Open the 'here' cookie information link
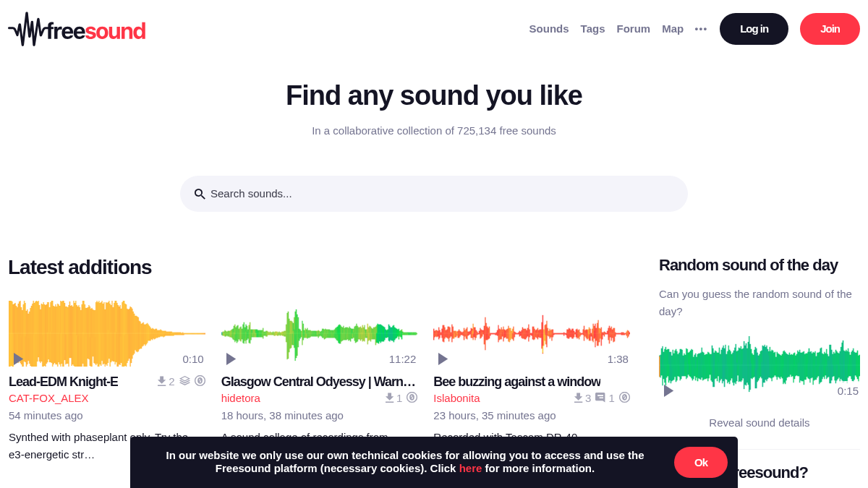The width and height of the screenshot is (868, 488). click(x=470, y=468)
